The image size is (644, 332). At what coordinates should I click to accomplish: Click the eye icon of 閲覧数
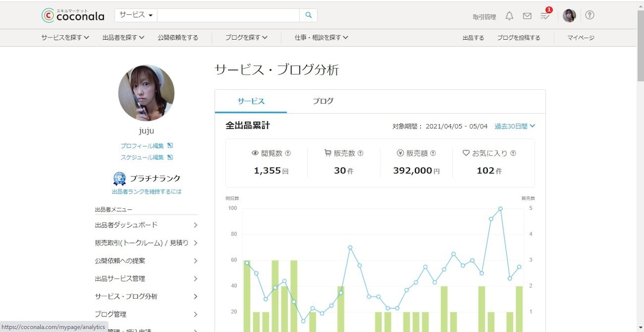255,153
